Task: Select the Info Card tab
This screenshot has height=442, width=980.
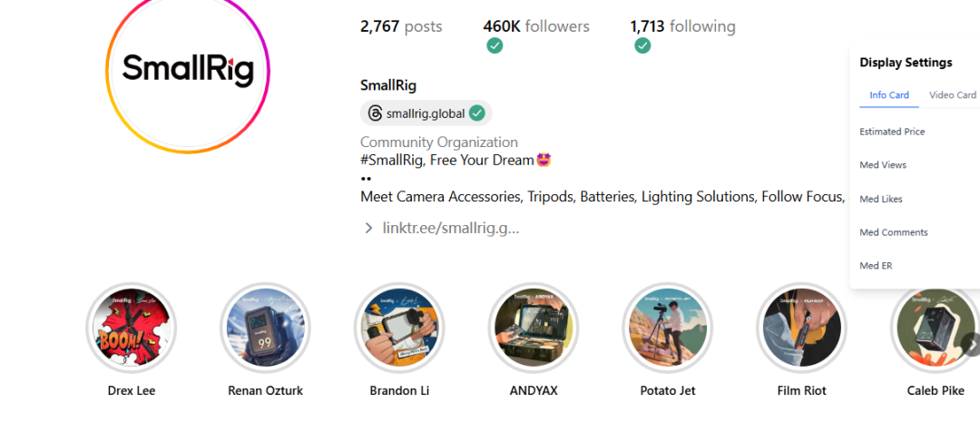Action: pos(888,95)
